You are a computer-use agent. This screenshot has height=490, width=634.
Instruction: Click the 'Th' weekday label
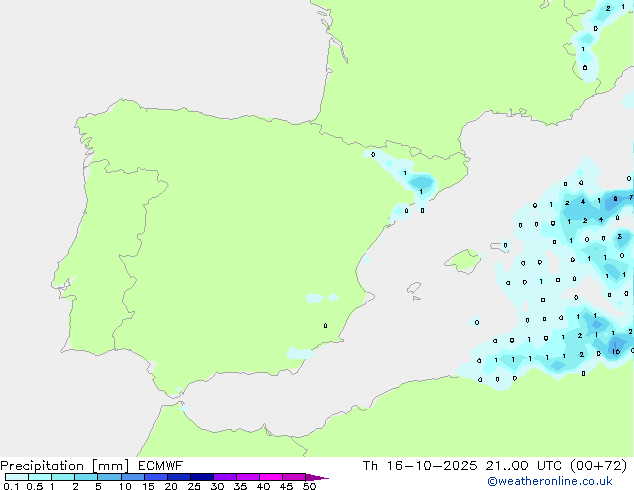click(370, 466)
